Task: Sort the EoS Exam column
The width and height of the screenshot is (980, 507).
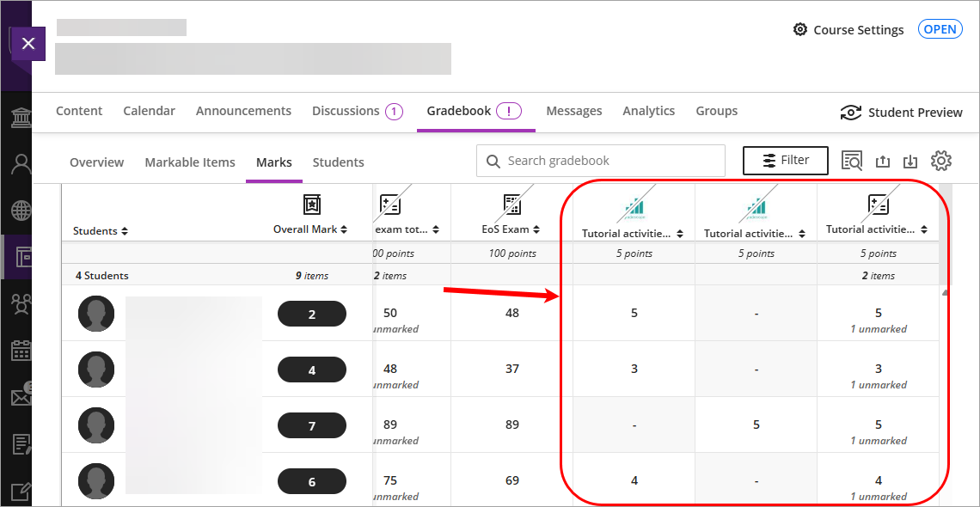Action: [511, 229]
